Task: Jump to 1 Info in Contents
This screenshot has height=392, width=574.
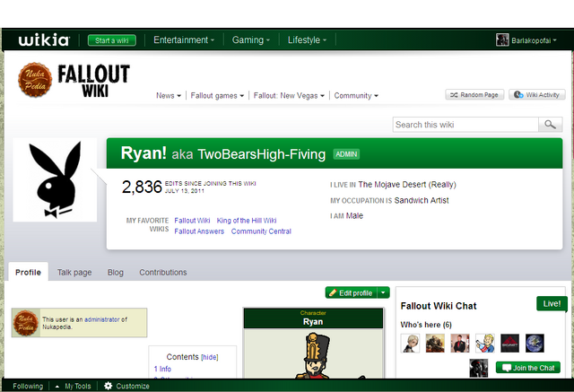Action: [x=162, y=369]
